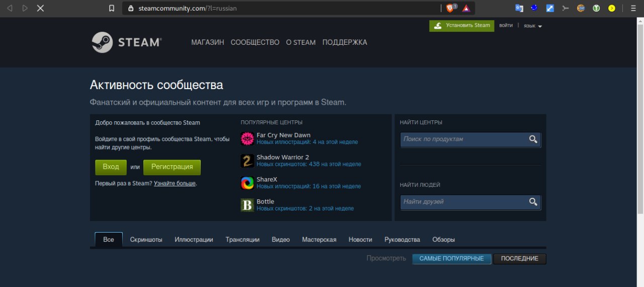Image resolution: width=644 pixels, height=287 pixels.
Task: Switch to the Трансляции tab
Action: click(243, 240)
